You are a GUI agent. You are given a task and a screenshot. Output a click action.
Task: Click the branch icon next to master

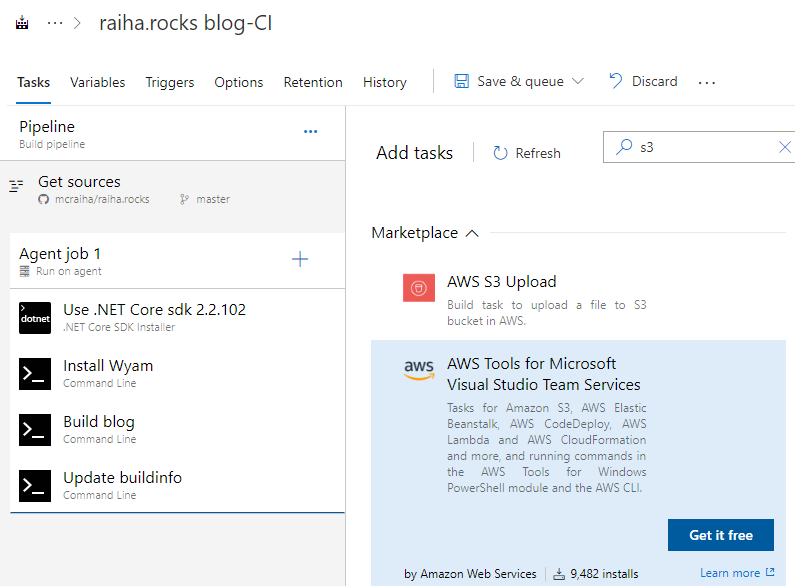184,199
